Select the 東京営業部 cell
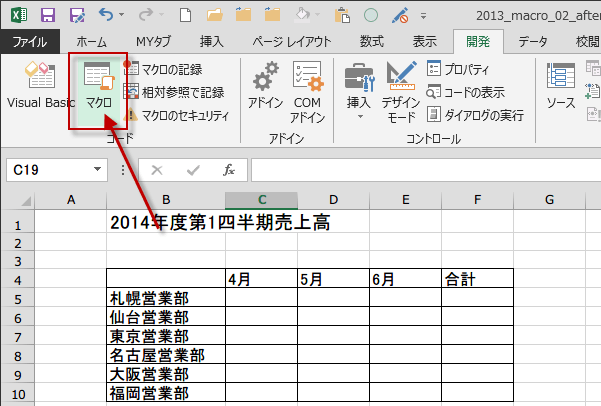Viewport: 601px width, 406px height. click(166, 336)
